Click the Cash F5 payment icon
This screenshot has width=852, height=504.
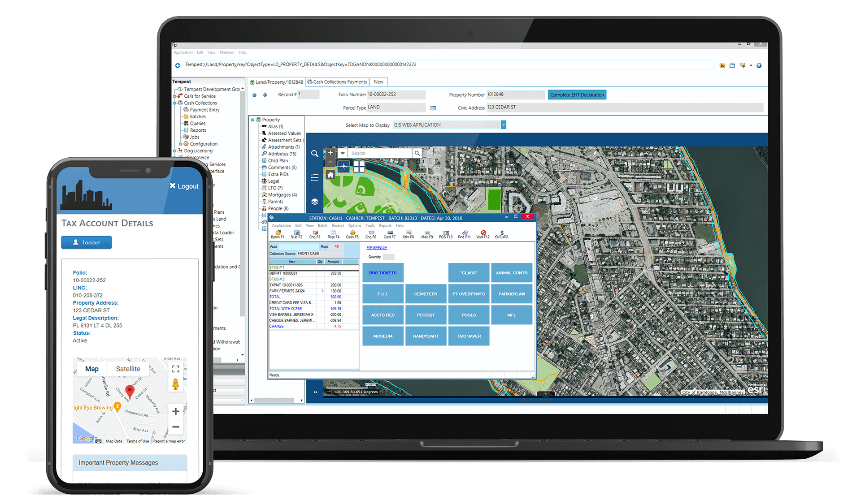click(x=352, y=234)
